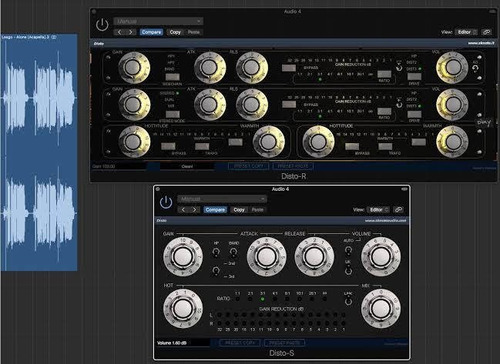Click the link channels icon beside top VOL
500x364 pixels.
[476, 68]
